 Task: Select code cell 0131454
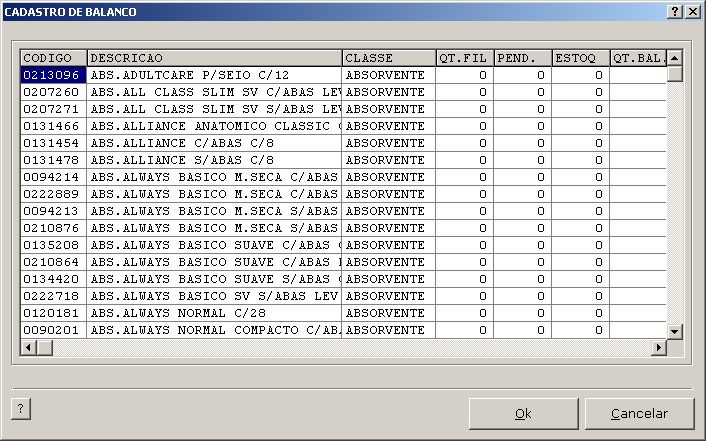[x=54, y=143]
